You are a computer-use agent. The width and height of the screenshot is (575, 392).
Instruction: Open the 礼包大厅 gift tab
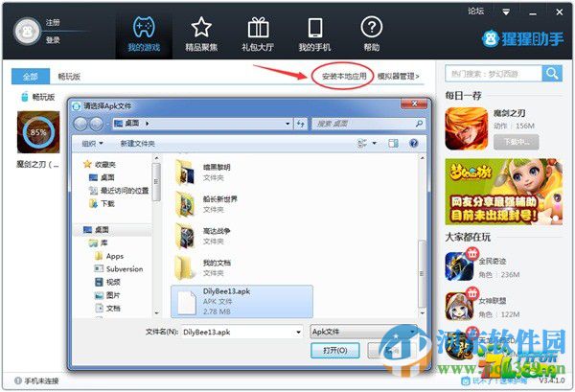[x=258, y=35]
